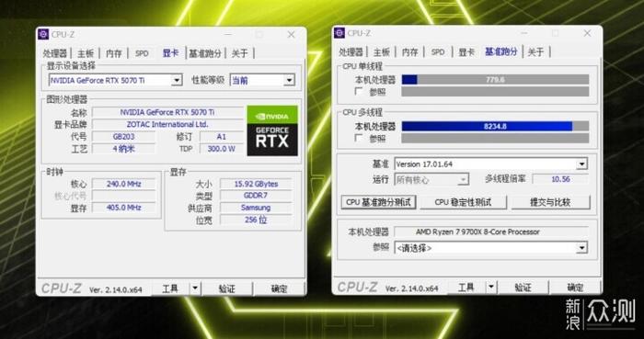Click CPU-Z app icon in right window title bar
This screenshot has width=644, height=339.
pyautogui.click(x=339, y=33)
